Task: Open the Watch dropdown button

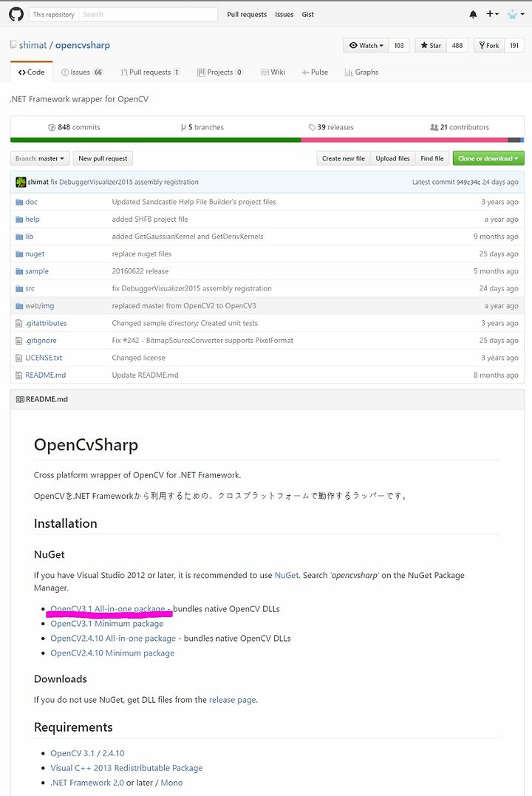Action: tap(366, 45)
